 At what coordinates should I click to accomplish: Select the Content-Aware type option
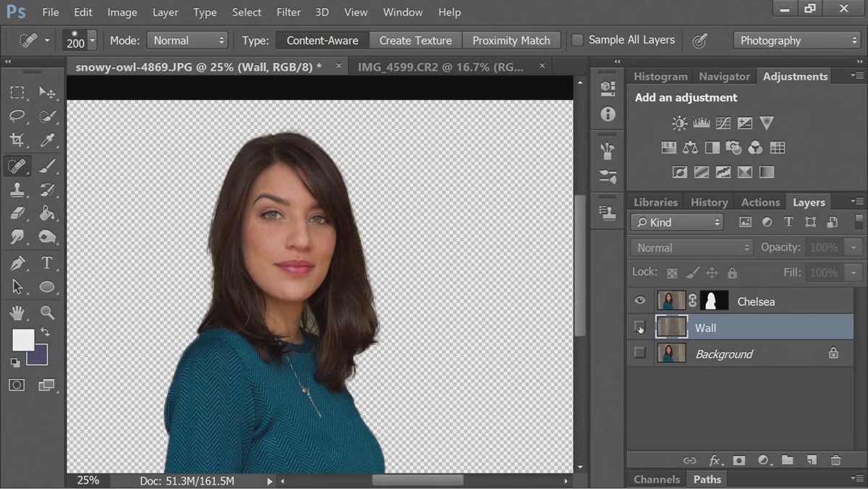coord(322,41)
